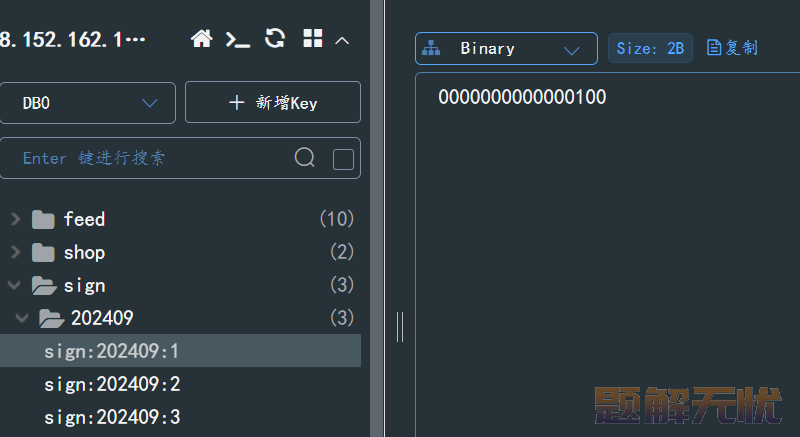Select the 202409 folder
The image size is (800, 437).
pos(102,318)
